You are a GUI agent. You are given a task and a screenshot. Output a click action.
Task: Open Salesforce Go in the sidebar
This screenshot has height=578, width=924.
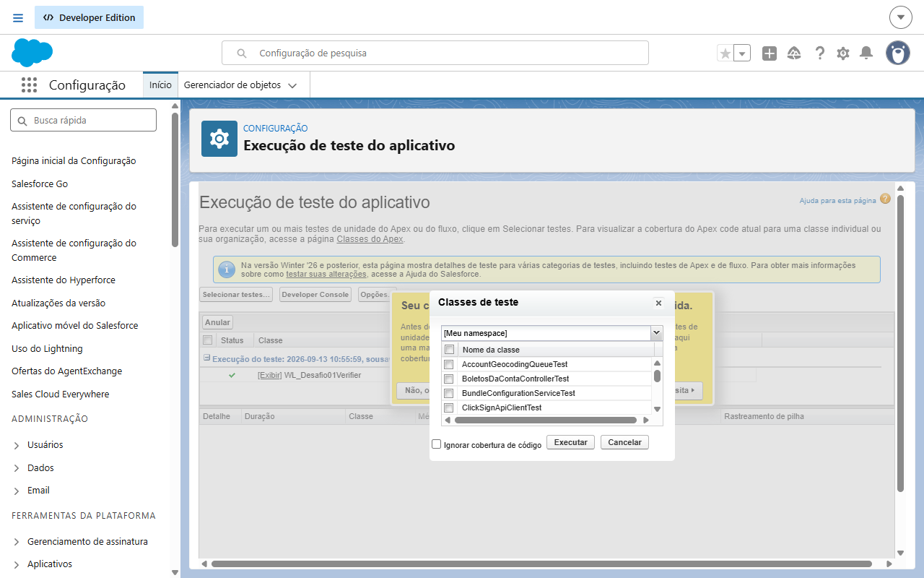40,184
